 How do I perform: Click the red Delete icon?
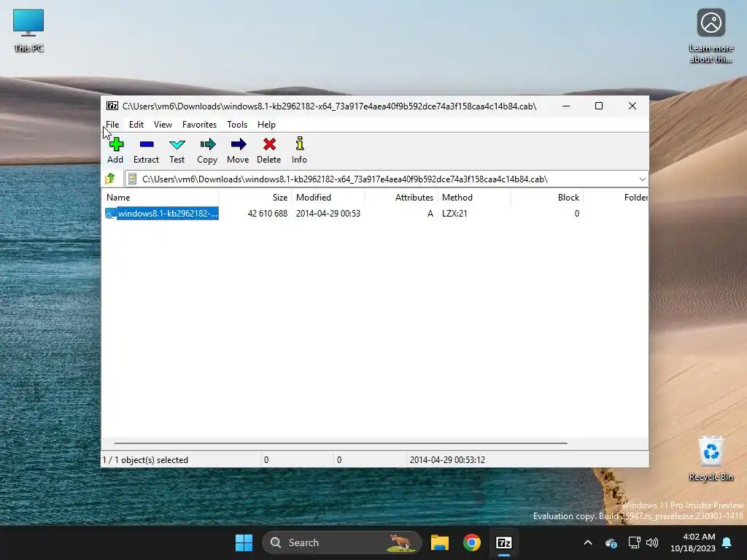[269, 144]
